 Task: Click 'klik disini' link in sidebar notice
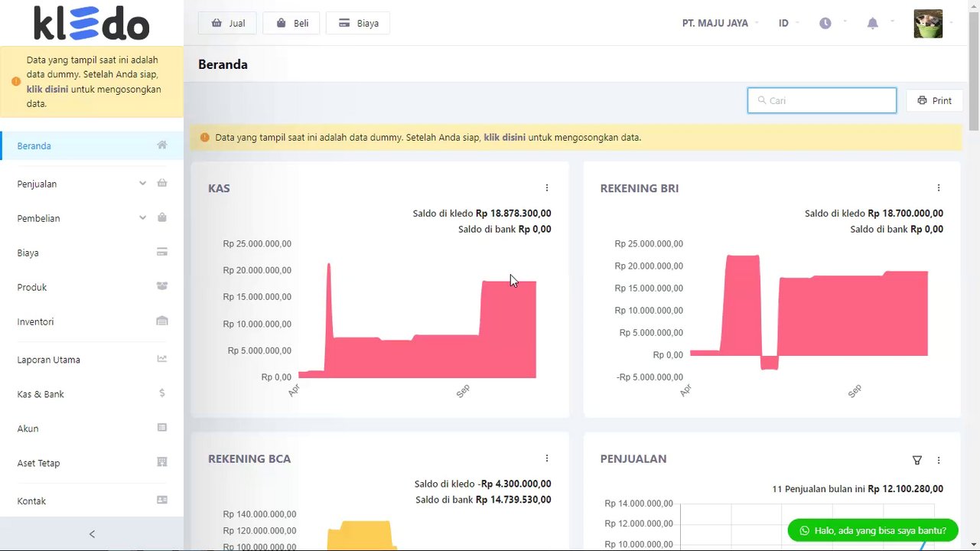[47, 89]
